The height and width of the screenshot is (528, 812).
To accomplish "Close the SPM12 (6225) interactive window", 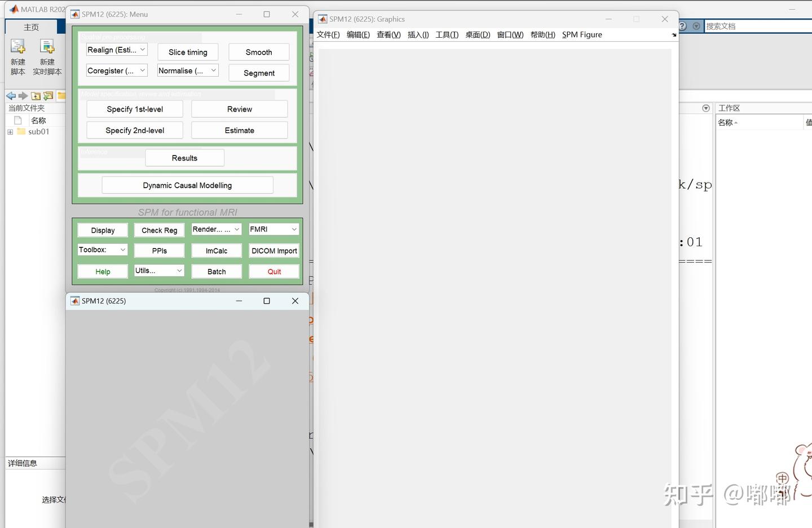I will [295, 301].
